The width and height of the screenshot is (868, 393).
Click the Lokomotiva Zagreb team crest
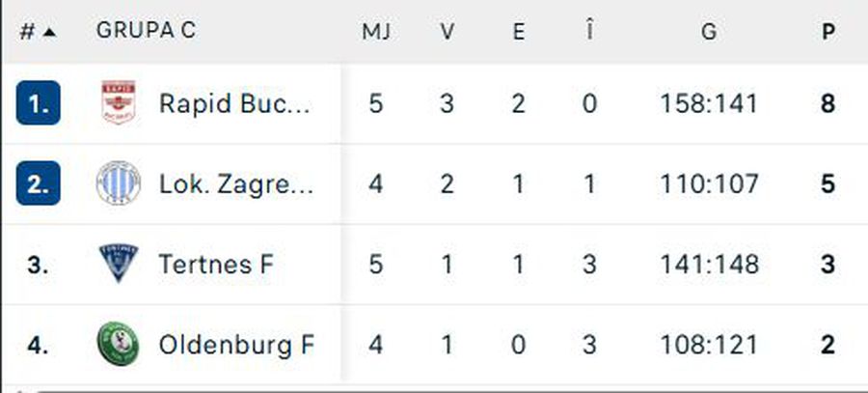click(119, 183)
